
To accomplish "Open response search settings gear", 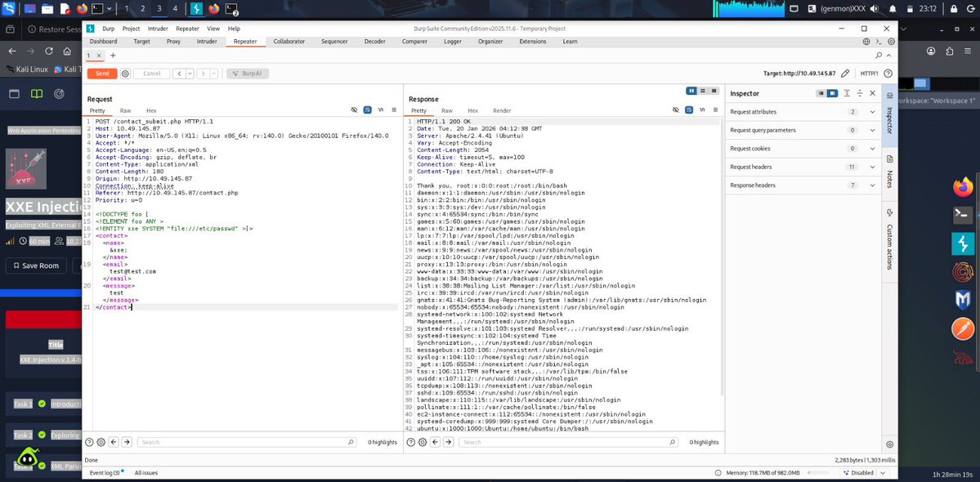I will [422, 442].
